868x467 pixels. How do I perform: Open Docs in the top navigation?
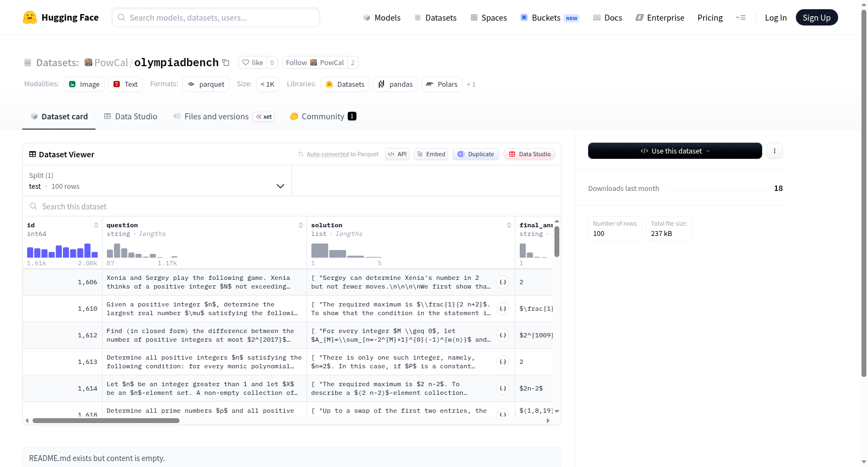point(608,18)
